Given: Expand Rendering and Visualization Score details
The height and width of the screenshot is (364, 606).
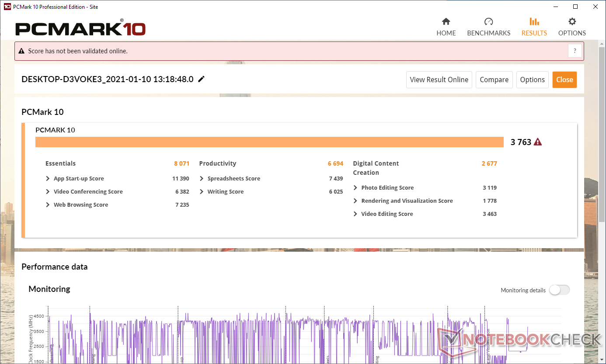Looking at the screenshot, I should click(355, 201).
